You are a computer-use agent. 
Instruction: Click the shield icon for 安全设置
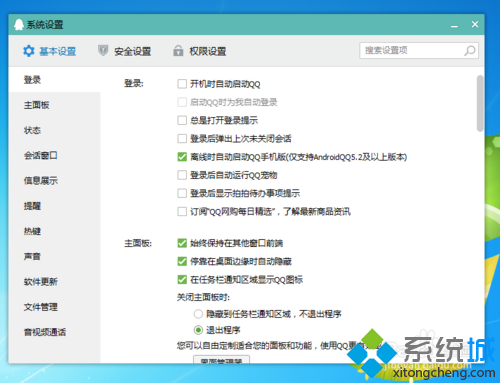pyautogui.click(x=103, y=51)
